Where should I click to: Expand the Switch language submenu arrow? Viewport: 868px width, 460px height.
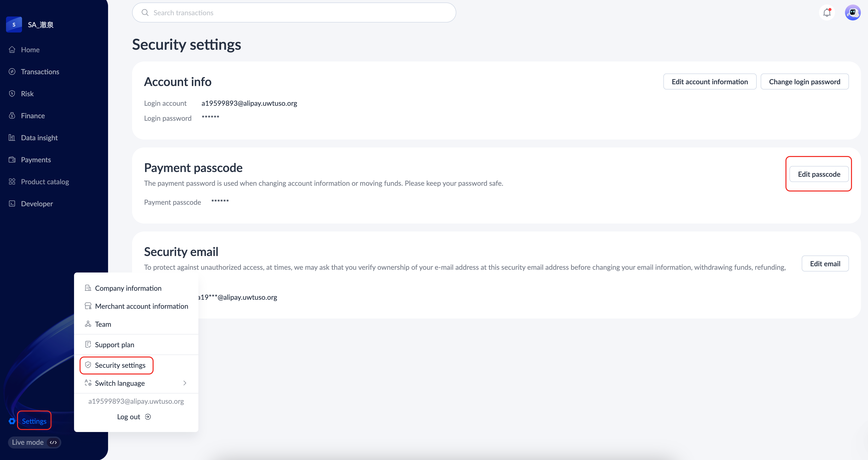tap(185, 383)
